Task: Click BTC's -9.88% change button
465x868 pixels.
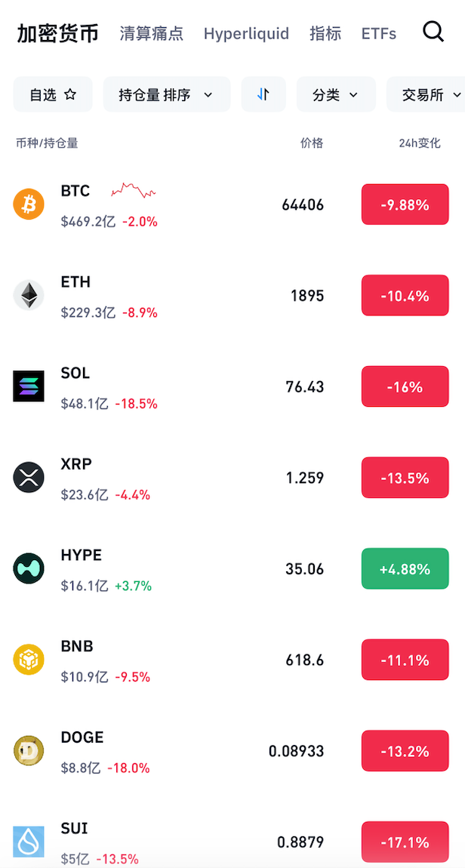Action: pyautogui.click(x=405, y=205)
